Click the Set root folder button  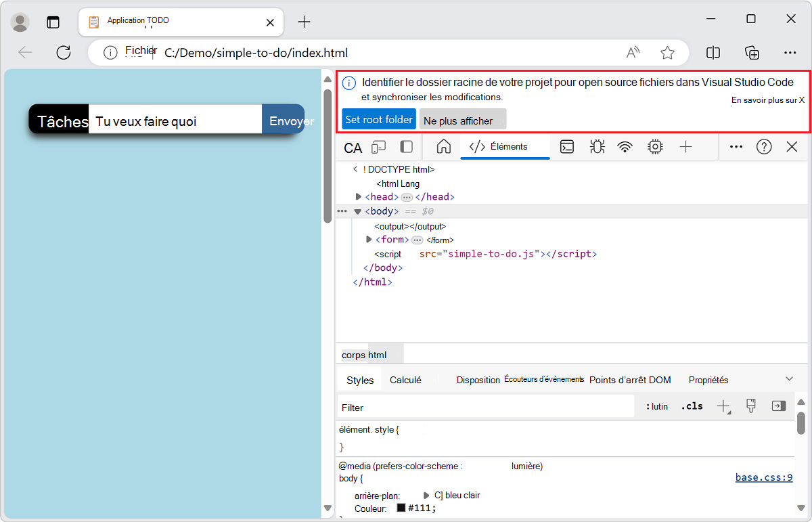point(379,119)
